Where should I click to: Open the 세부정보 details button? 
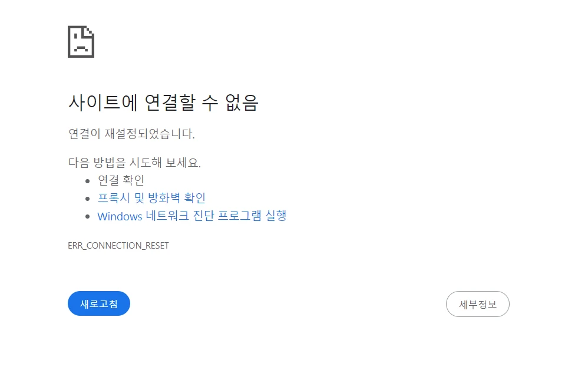tap(477, 304)
